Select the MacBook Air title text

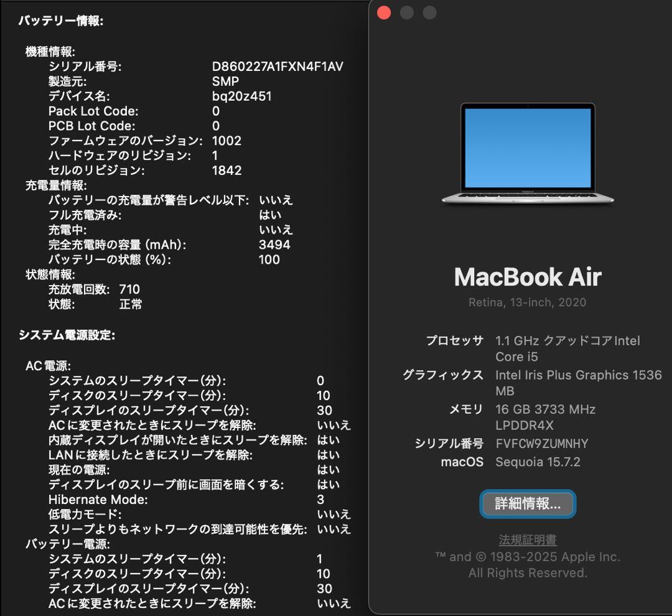tap(528, 277)
